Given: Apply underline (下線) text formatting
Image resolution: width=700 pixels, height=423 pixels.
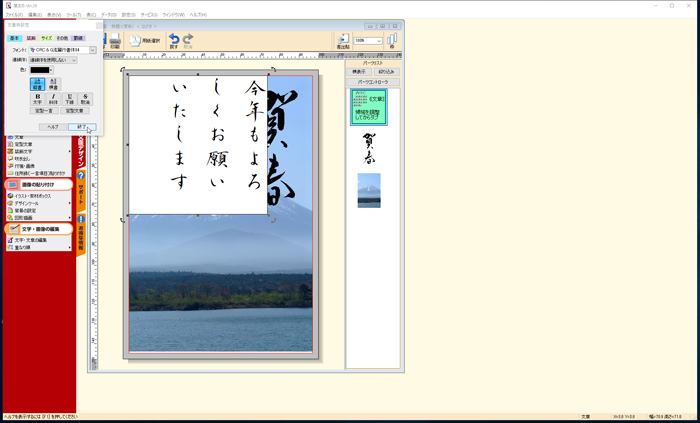Looking at the screenshot, I should [x=69, y=99].
